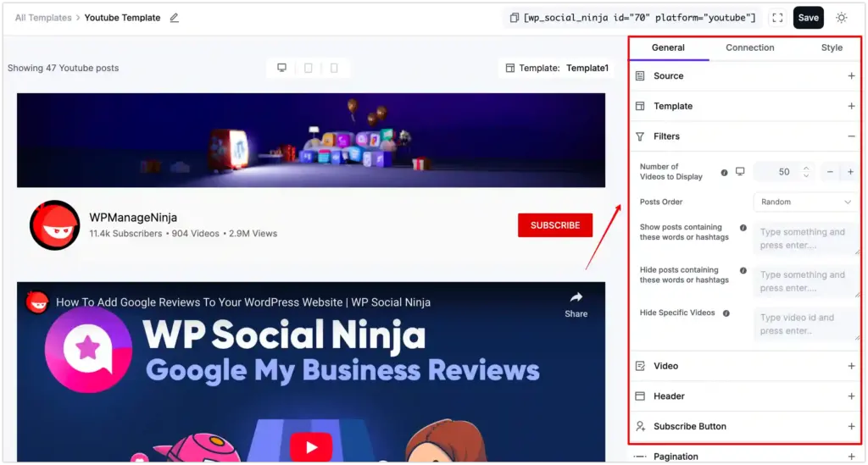Image resolution: width=868 pixels, height=465 pixels.
Task: Click the Save button
Action: click(808, 18)
